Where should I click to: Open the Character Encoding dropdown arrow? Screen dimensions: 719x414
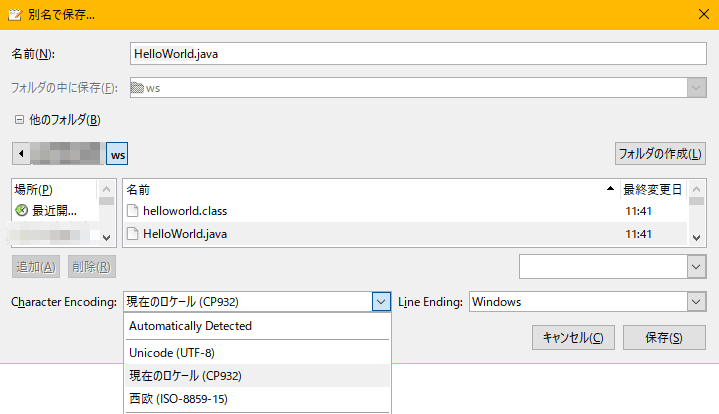coord(380,301)
